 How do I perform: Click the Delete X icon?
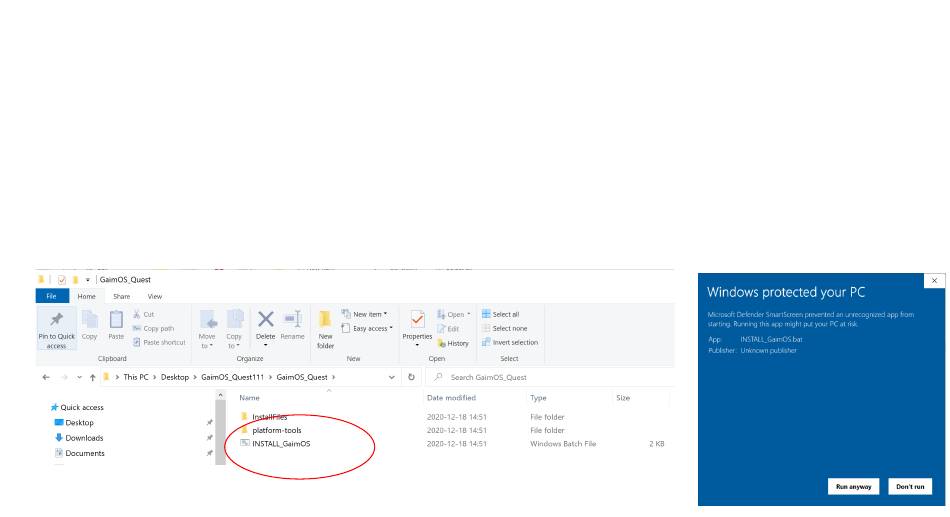pos(265,319)
